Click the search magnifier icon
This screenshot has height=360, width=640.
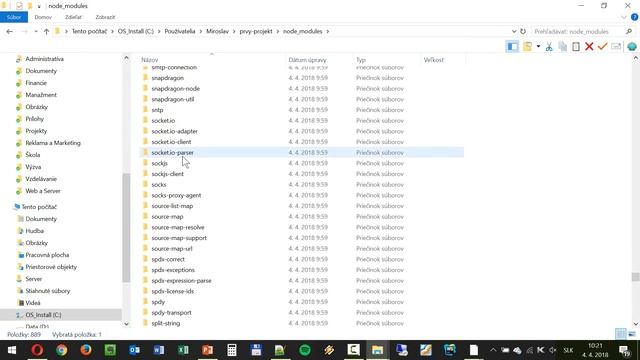click(x=629, y=31)
